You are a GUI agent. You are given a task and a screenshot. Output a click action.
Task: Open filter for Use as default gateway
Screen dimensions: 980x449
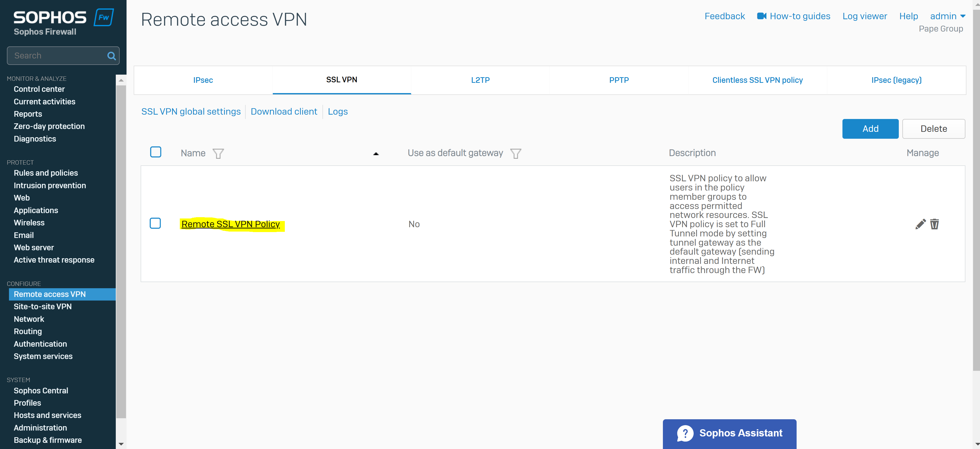coord(516,154)
